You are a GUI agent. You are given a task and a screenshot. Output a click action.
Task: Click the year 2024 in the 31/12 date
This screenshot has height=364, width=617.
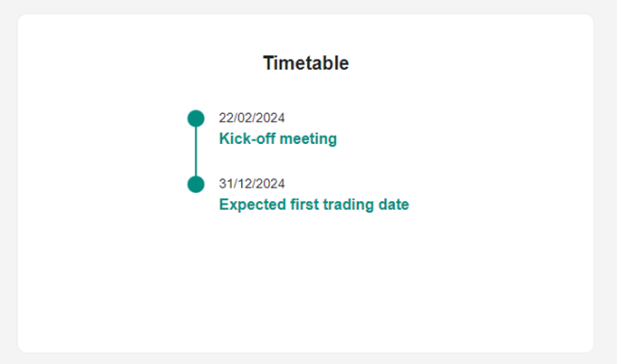tap(271, 184)
